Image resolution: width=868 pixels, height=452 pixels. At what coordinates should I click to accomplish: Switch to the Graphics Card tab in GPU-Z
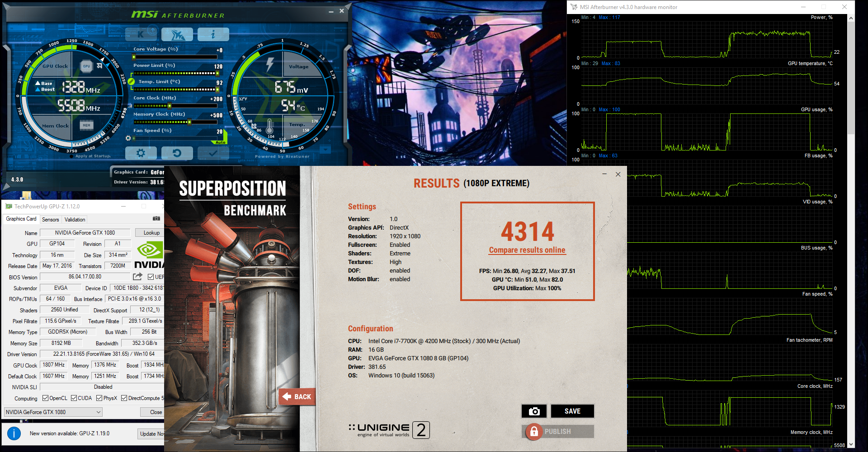tap(21, 219)
